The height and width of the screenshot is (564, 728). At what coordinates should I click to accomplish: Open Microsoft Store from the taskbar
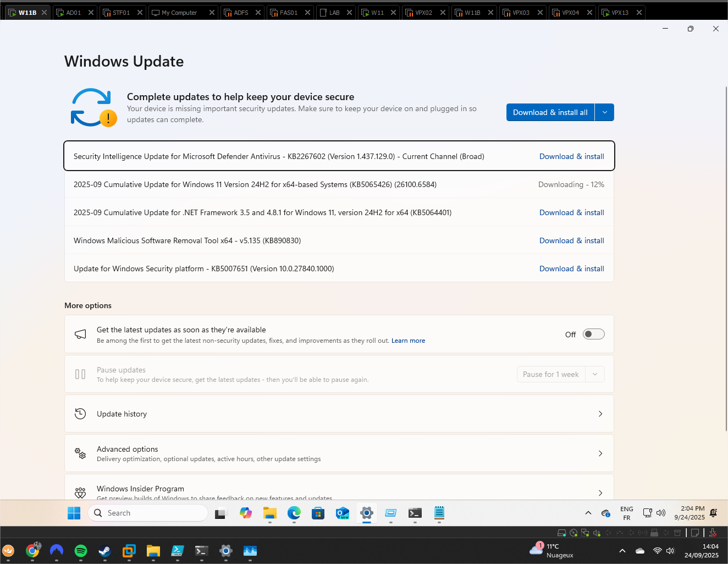[318, 513]
